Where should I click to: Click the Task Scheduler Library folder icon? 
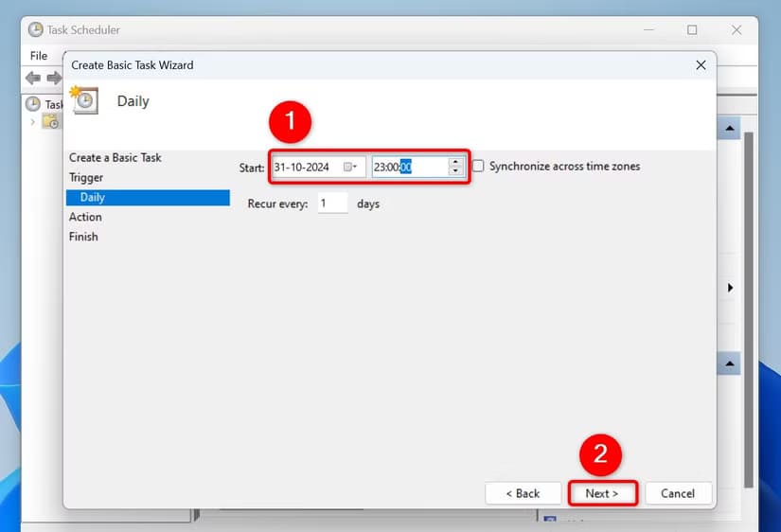[51, 121]
